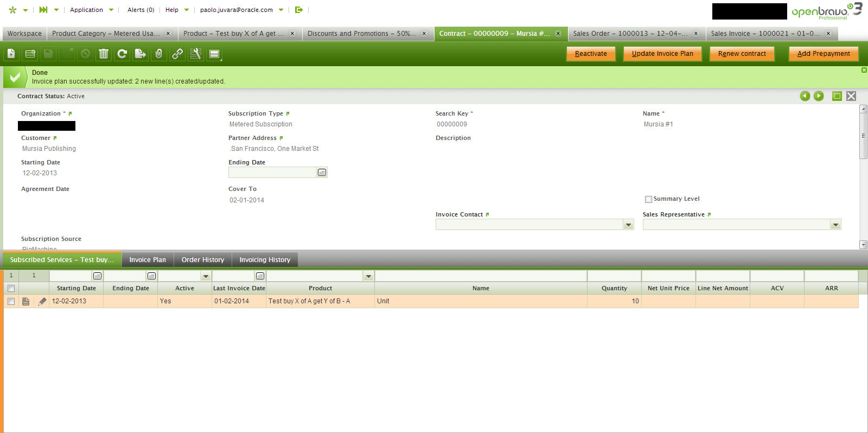Image resolution: width=868 pixels, height=433 pixels.
Task: Open the Active column filter dropdown
Action: pyautogui.click(x=206, y=276)
